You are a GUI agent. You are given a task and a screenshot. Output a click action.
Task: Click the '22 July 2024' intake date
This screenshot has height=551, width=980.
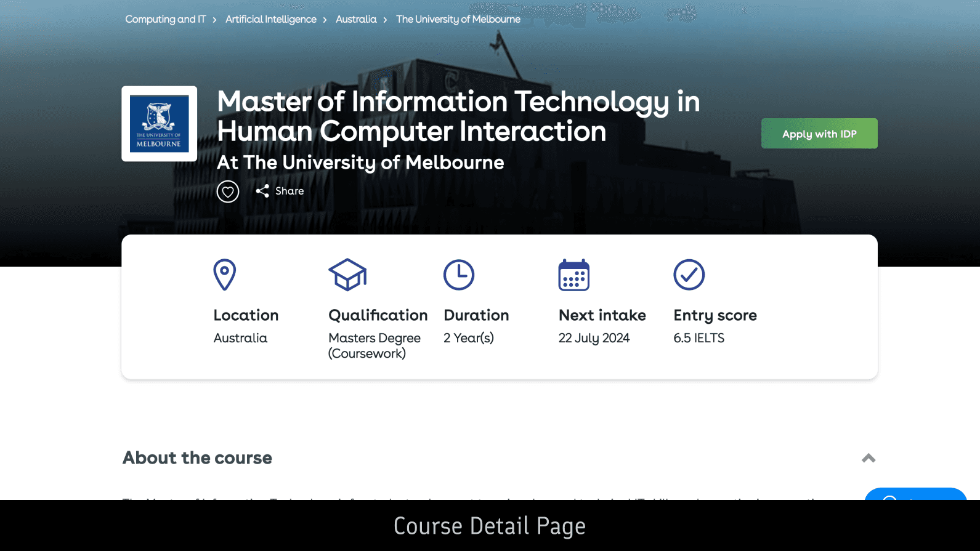tap(594, 338)
